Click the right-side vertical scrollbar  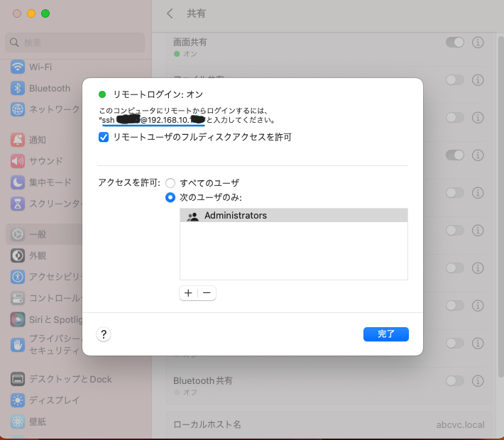[500, 206]
